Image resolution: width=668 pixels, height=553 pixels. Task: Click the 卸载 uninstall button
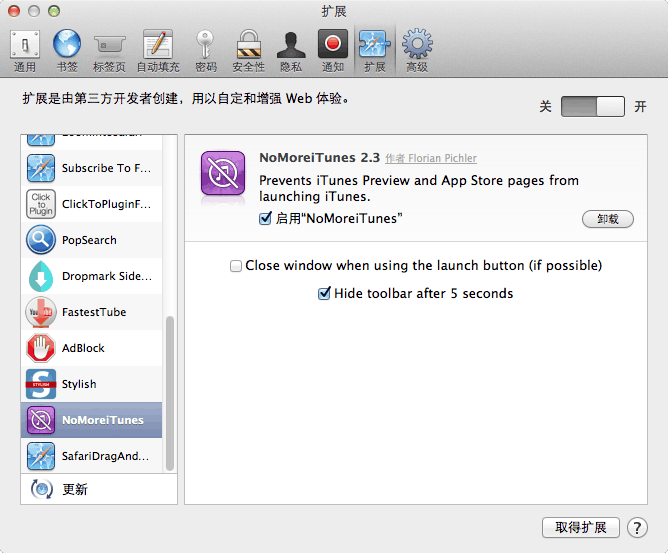[608, 219]
